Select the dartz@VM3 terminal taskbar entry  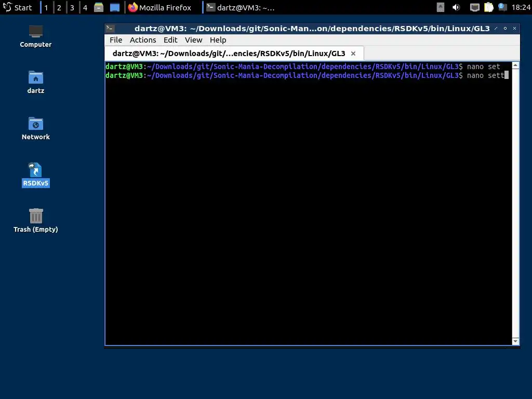(241, 7)
